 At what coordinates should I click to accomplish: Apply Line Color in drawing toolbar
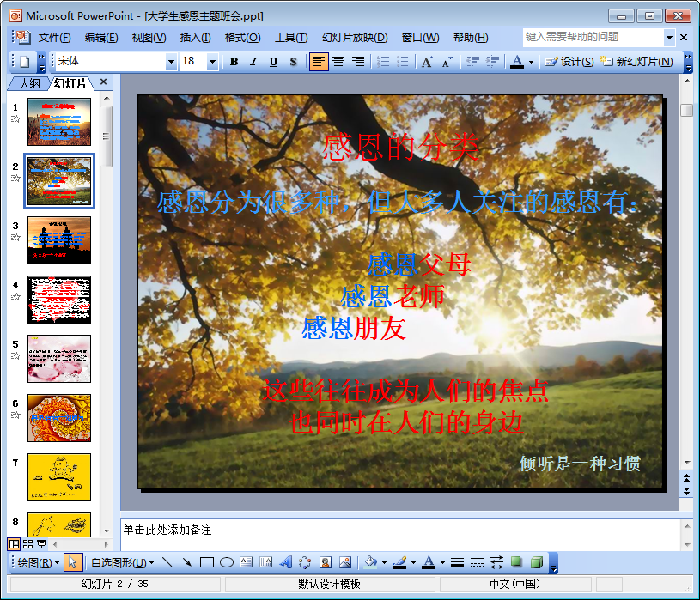[399, 562]
